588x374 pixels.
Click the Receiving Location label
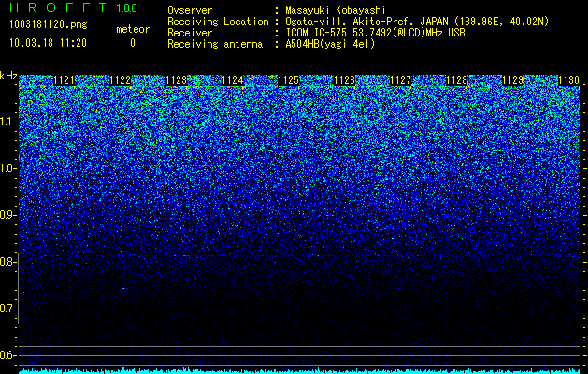point(218,22)
